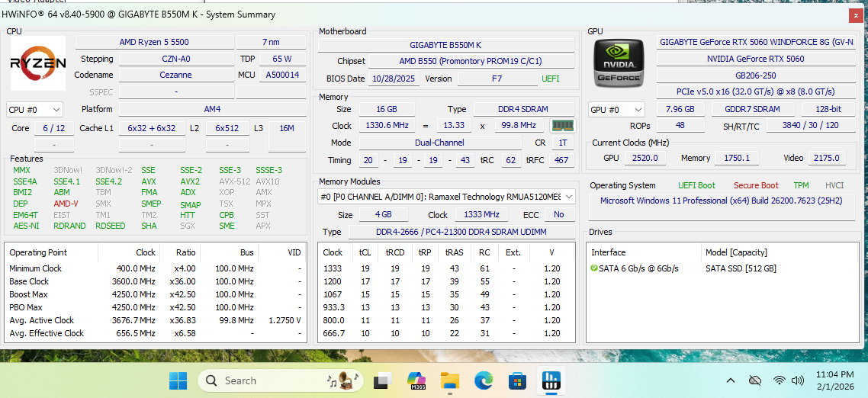
Task: Click the NVIDIA GeForce RTX 5060 field
Action: pyautogui.click(x=756, y=58)
